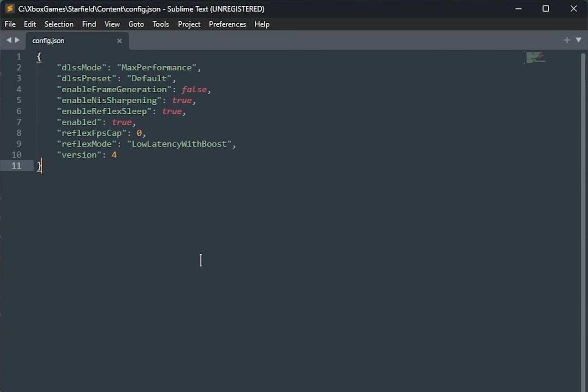
Task: Open the Preferences menu
Action: tap(227, 24)
